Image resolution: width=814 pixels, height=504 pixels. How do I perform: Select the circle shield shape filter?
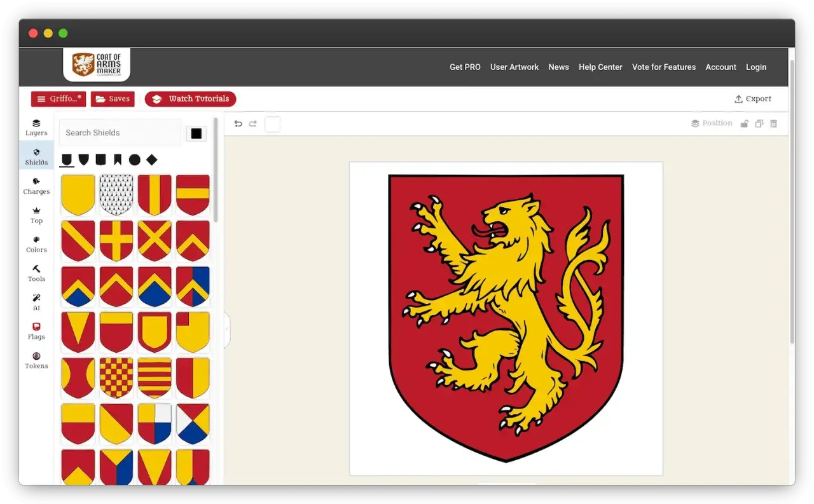tap(135, 160)
